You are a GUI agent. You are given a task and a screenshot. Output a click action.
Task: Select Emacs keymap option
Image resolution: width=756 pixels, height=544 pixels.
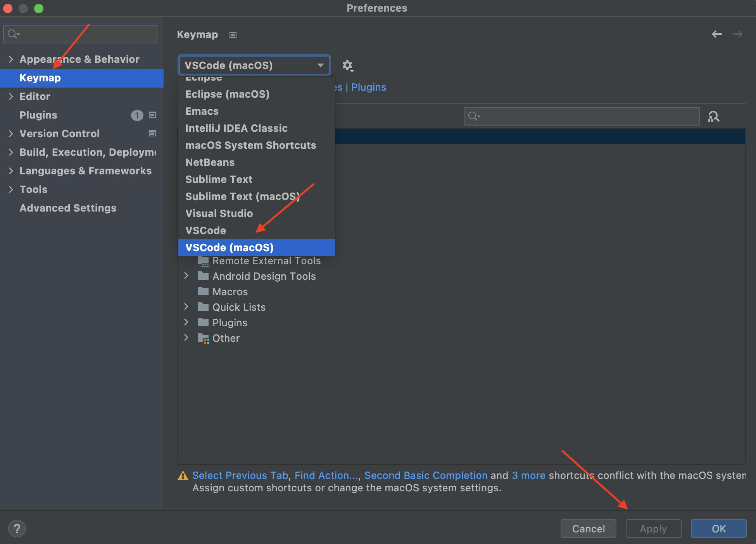[257, 111]
